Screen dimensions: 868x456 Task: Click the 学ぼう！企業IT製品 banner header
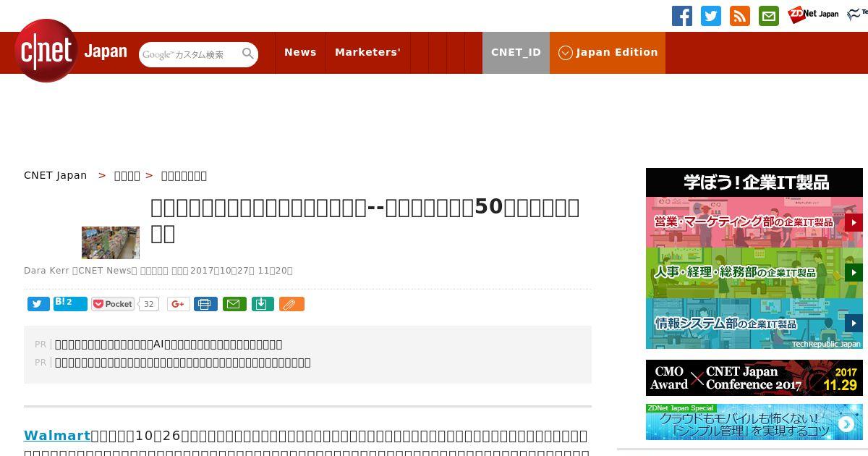click(754, 182)
